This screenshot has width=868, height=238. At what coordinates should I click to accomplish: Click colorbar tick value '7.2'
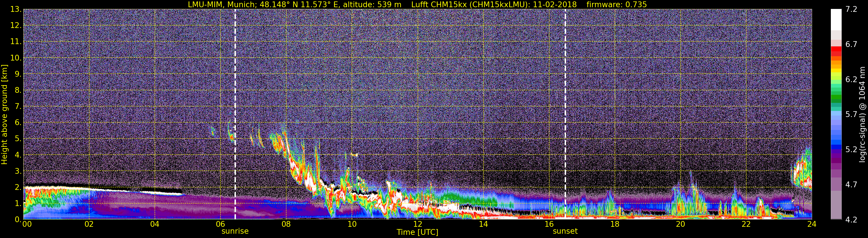(x=851, y=9)
